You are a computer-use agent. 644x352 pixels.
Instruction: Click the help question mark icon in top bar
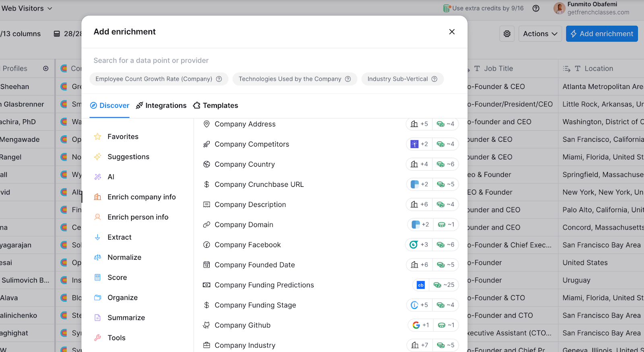(x=536, y=8)
